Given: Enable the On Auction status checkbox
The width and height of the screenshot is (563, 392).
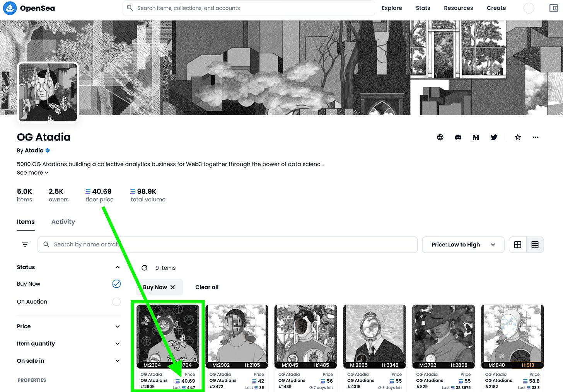Looking at the screenshot, I should (x=116, y=302).
